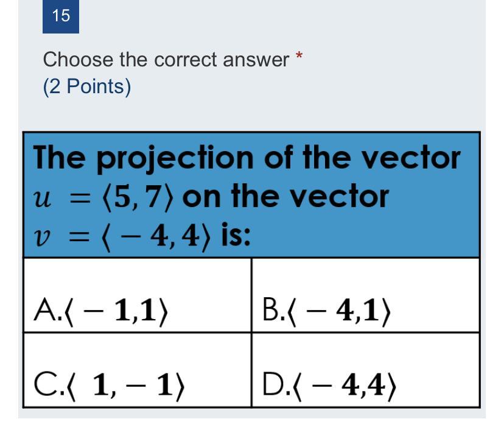This screenshot has height=430, width=504.
Task: Click the italic 'v' variable symbol
Action: (x=41, y=236)
